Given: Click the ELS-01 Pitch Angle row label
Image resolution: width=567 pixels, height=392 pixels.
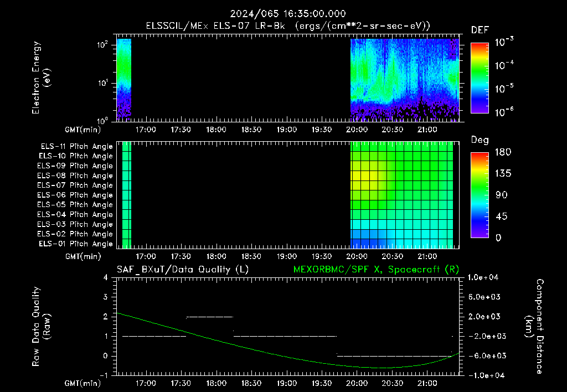Looking at the screenshot, I should [76, 244].
